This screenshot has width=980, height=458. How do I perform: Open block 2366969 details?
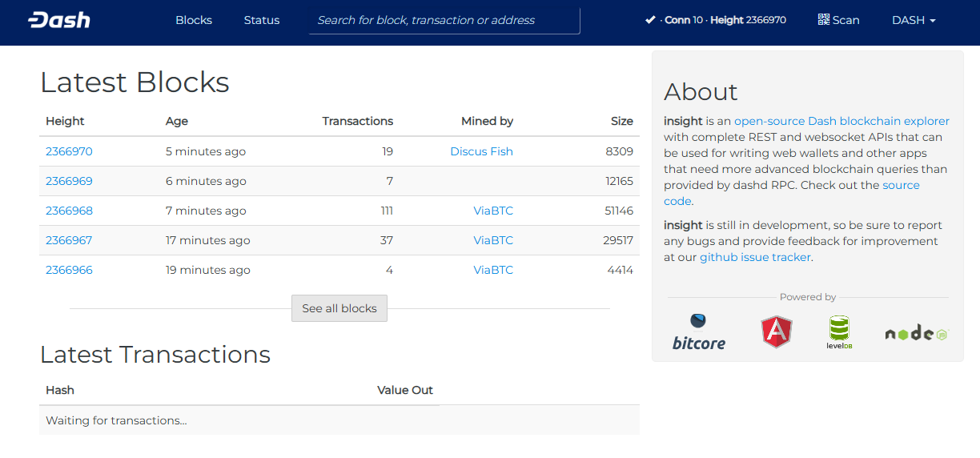[69, 181]
